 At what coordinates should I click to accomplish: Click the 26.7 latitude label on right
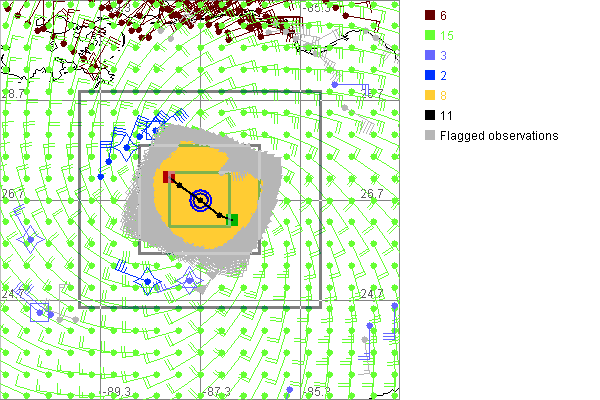click(x=372, y=193)
